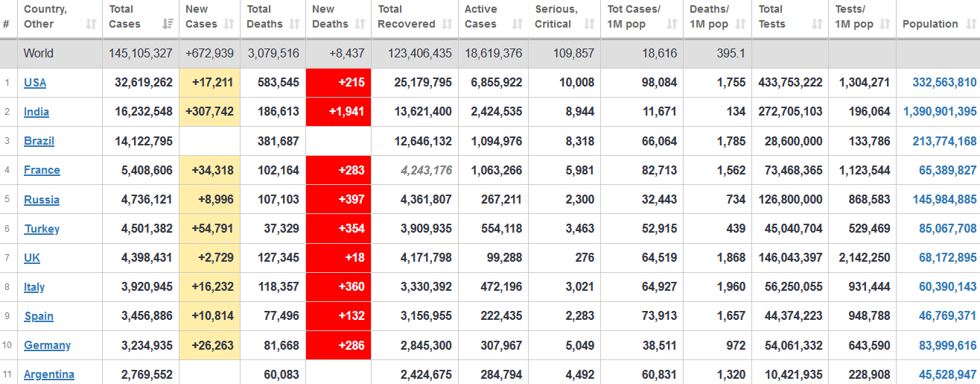980x384 pixels.
Task: Click Brazil population 213,774,168 link
Action: [943, 141]
